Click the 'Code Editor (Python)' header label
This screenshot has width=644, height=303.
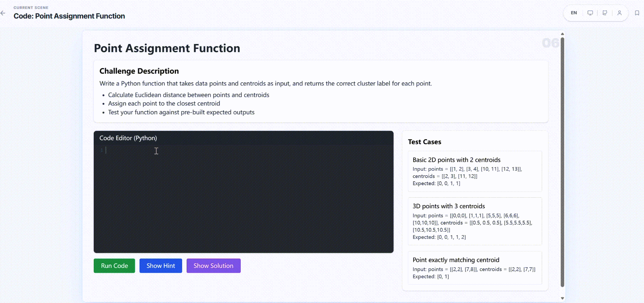pyautogui.click(x=128, y=138)
